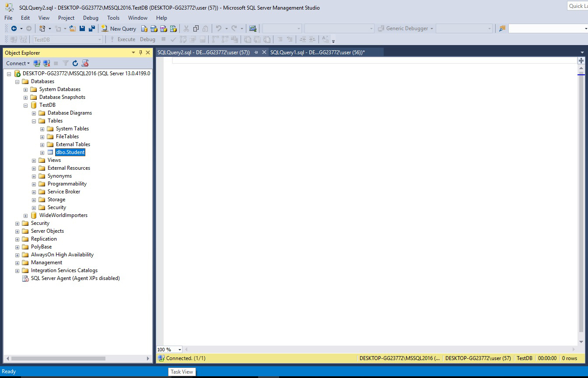Open the View menu

(x=44, y=18)
